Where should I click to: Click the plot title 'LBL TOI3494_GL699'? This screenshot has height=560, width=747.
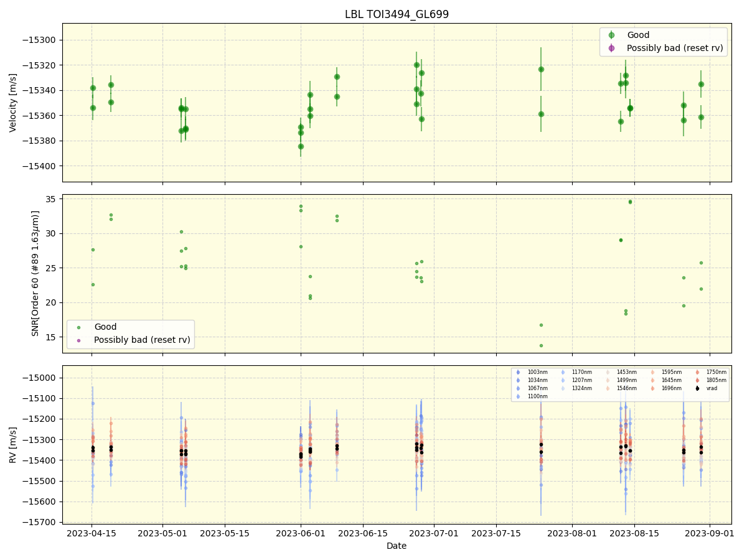pos(397,14)
